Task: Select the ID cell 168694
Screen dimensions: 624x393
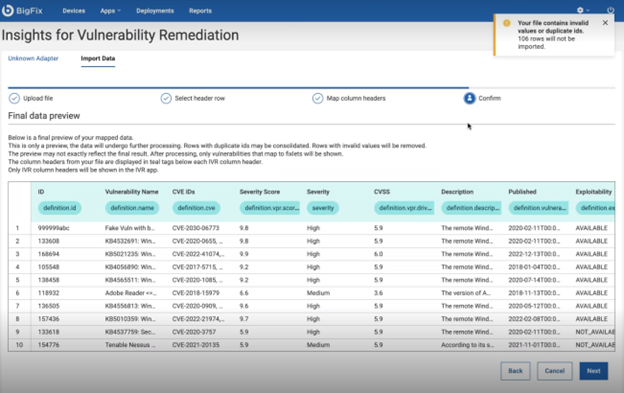Action: click(49, 254)
